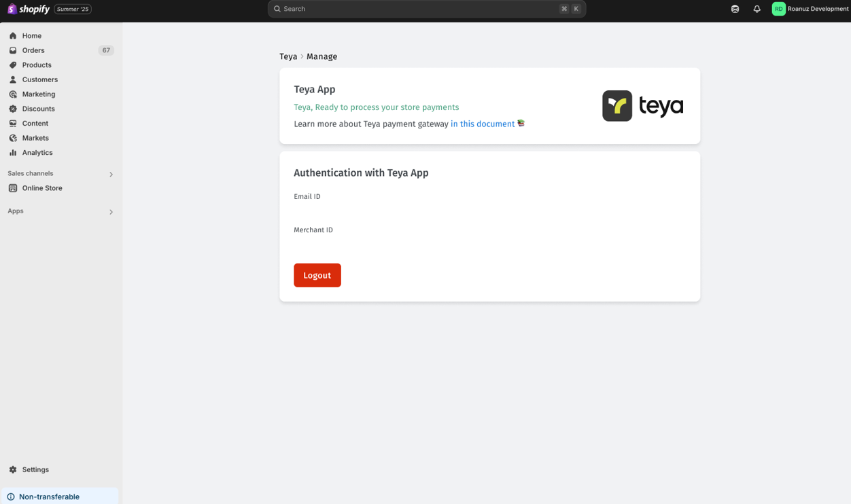Click the Home house icon

(13, 36)
